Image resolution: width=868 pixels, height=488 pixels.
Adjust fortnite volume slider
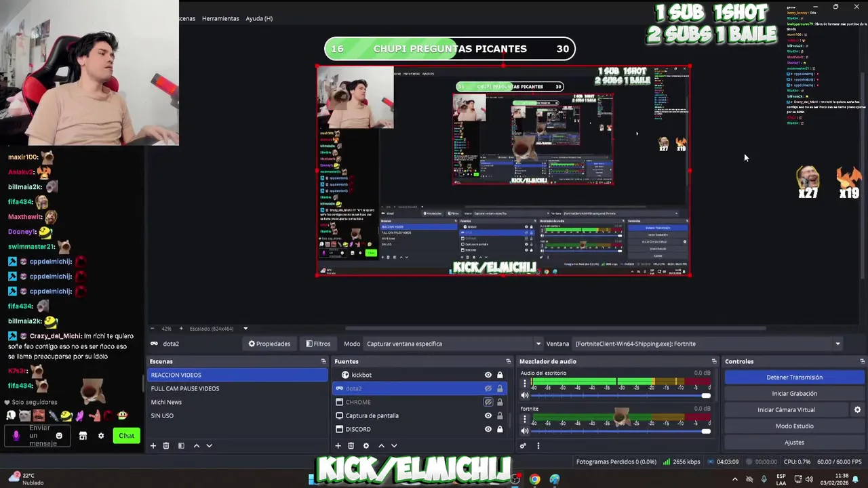tap(620, 431)
